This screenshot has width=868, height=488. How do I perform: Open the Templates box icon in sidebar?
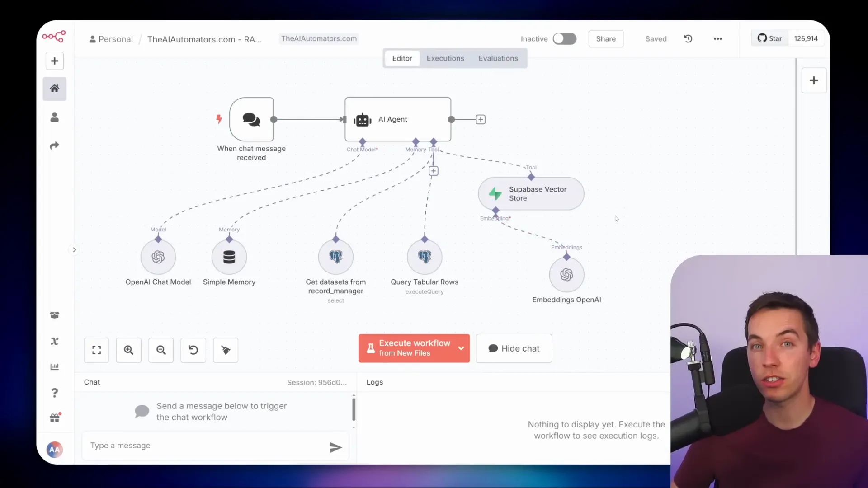[54, 315]
